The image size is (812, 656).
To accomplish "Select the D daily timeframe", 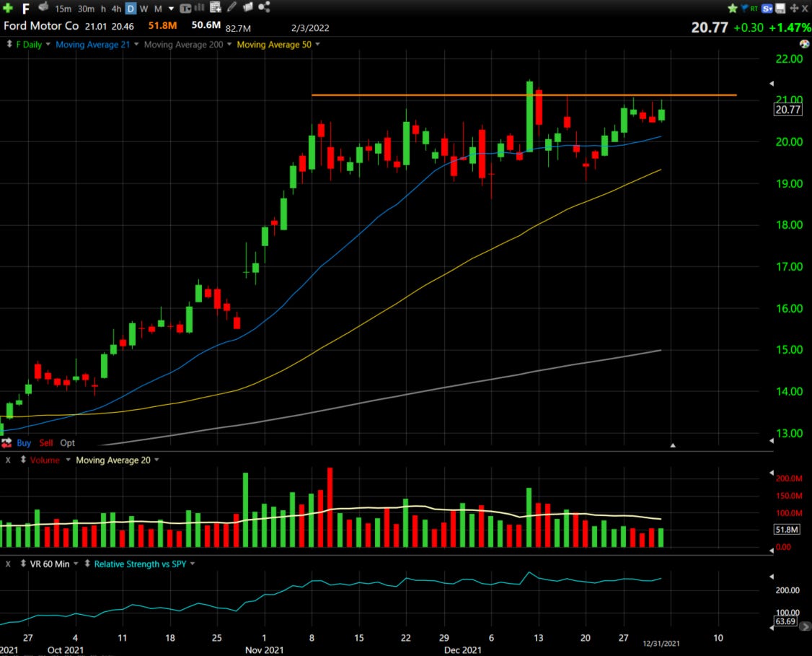I will click(131, 9).
